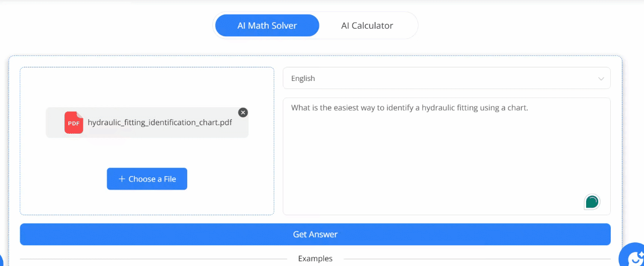
Task: Click the partial blue circle at bottom-left edge
Action: (2, 259)
